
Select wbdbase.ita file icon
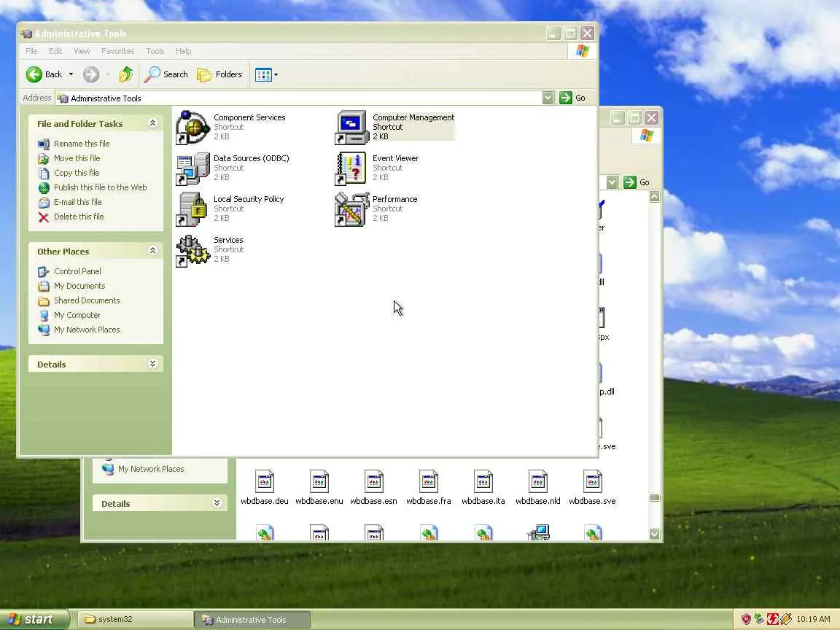coord(483,487)
